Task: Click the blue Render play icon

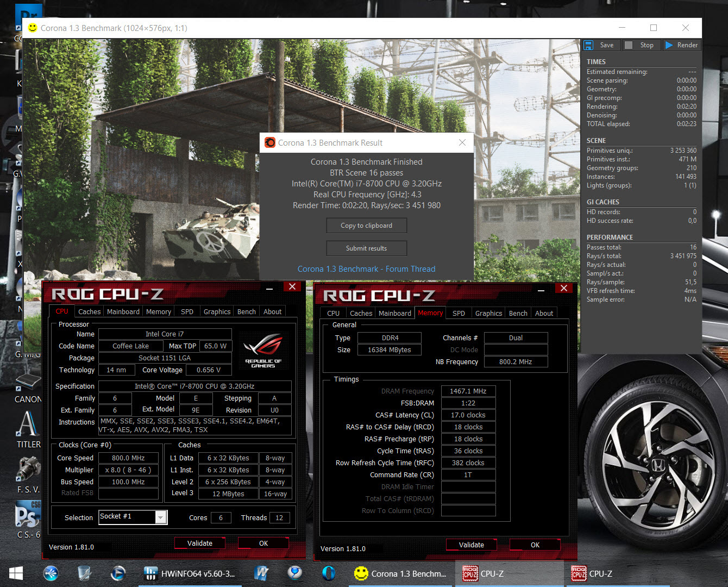Action: 669,45
